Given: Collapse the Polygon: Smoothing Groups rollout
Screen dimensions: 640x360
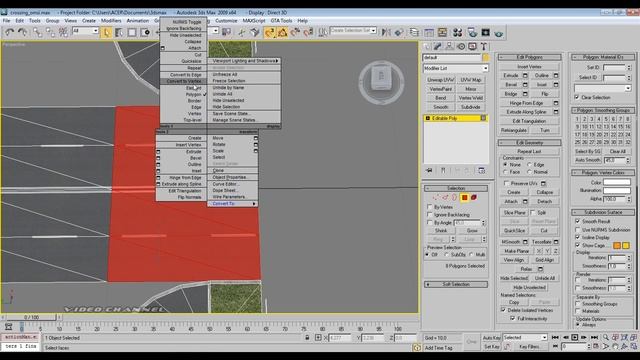Looking at the screenshot, I should tap(603, 110).
